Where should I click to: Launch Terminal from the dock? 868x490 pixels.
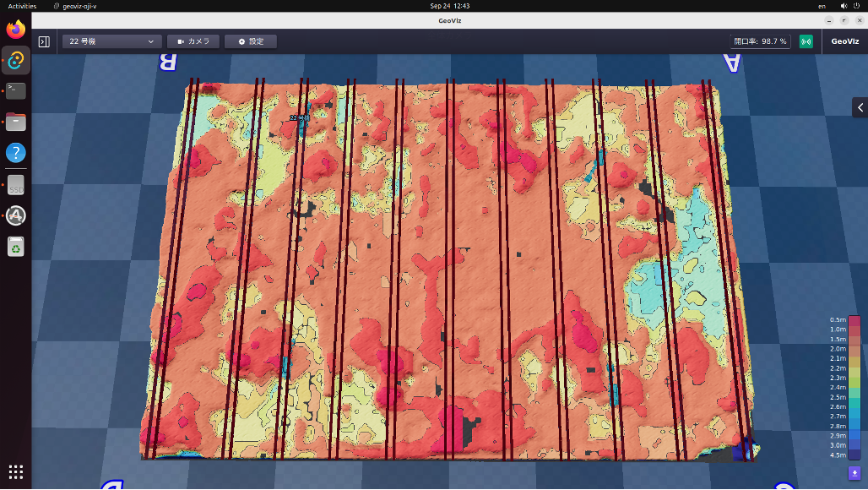coord(16,90)
